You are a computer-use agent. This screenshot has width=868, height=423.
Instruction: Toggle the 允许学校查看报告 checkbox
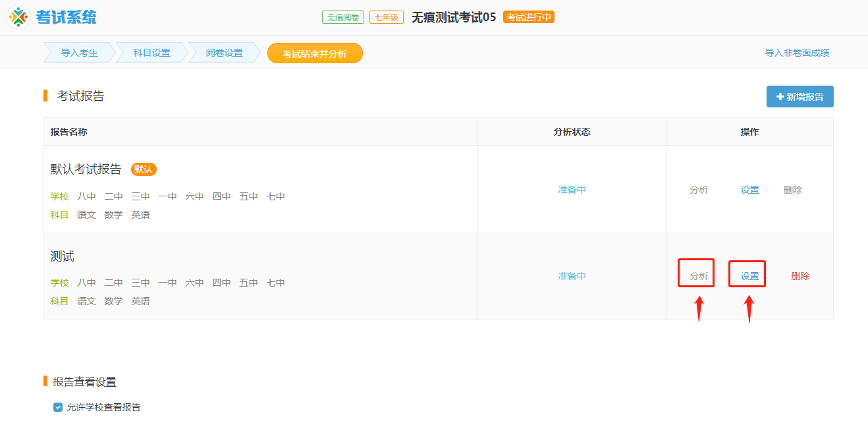[58, 407]
